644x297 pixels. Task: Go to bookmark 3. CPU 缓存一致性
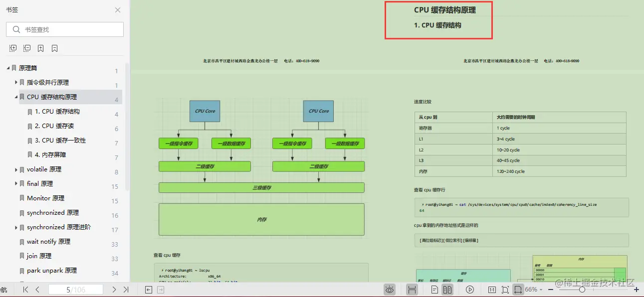60,141
